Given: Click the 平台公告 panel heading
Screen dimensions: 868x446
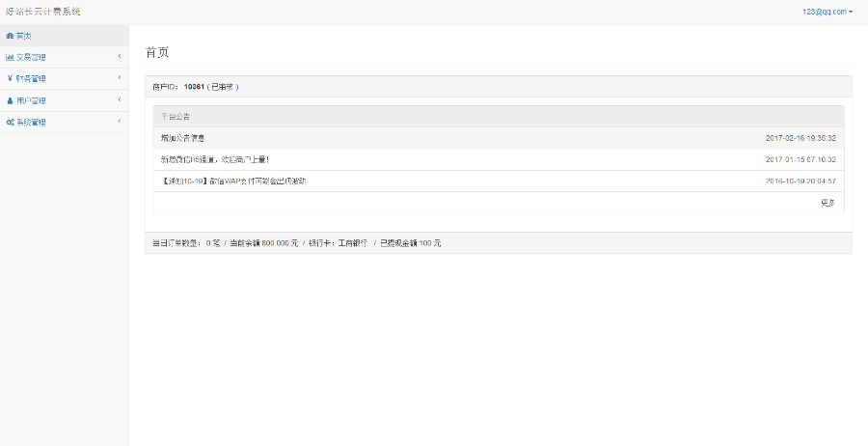Looking at the screenshot, I should 176,117.
